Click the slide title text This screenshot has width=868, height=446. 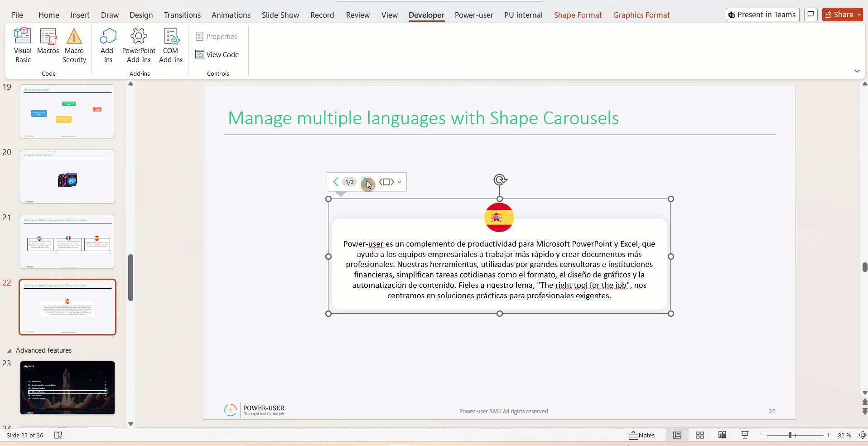(x=423, y=118)
